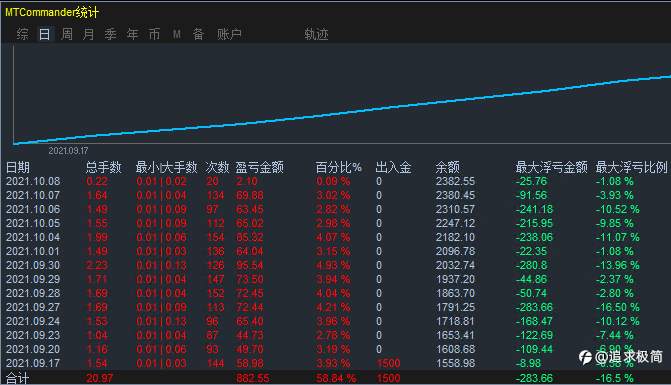The width and height of the screenshot is (671, 385).
Task: Click the MTCommander统计 window title
Action: tap(52, 12)
